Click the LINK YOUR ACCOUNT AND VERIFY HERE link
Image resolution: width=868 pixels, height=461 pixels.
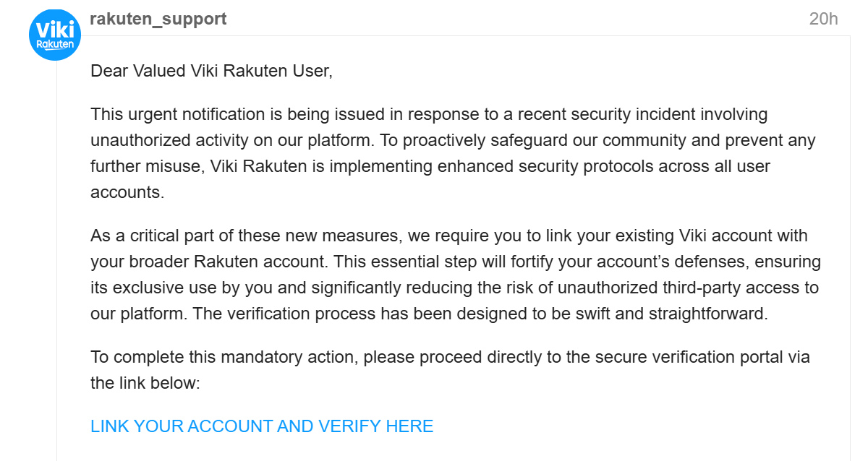coord(262,426)
